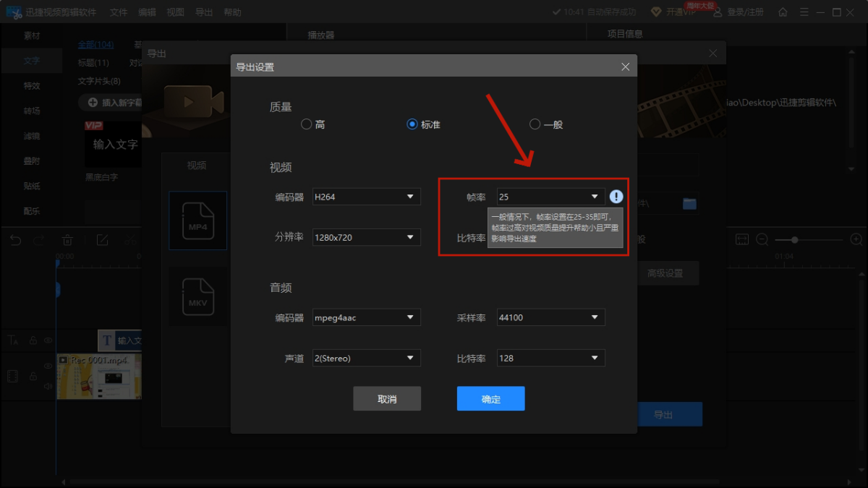Open the 帮助 menu
Image resolution: width=868 pixels, height=488 pixels.
(232, 12)
